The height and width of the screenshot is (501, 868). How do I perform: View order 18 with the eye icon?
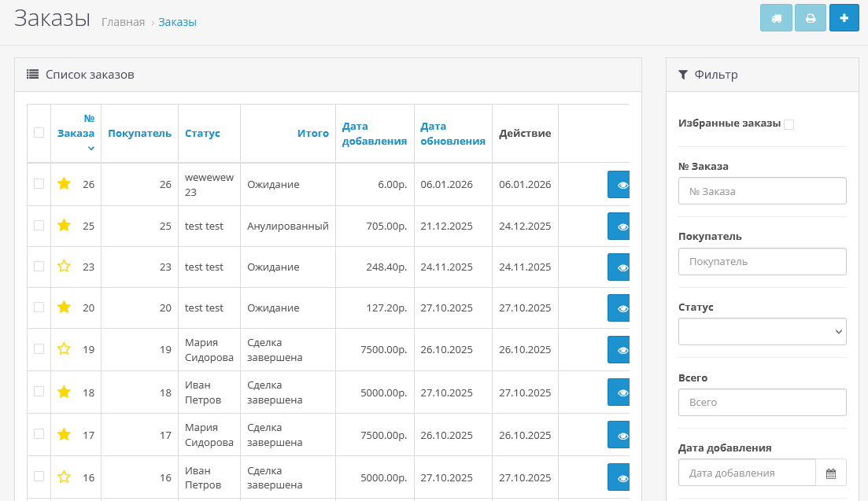[622, 392]
